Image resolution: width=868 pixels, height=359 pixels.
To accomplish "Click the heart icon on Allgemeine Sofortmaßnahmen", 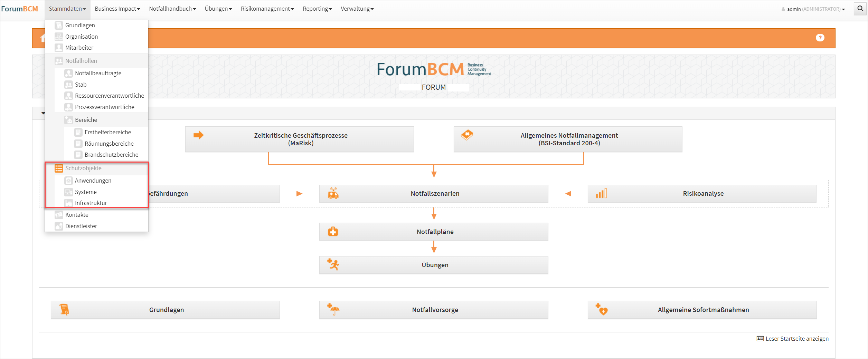I will tap(602, 309).
